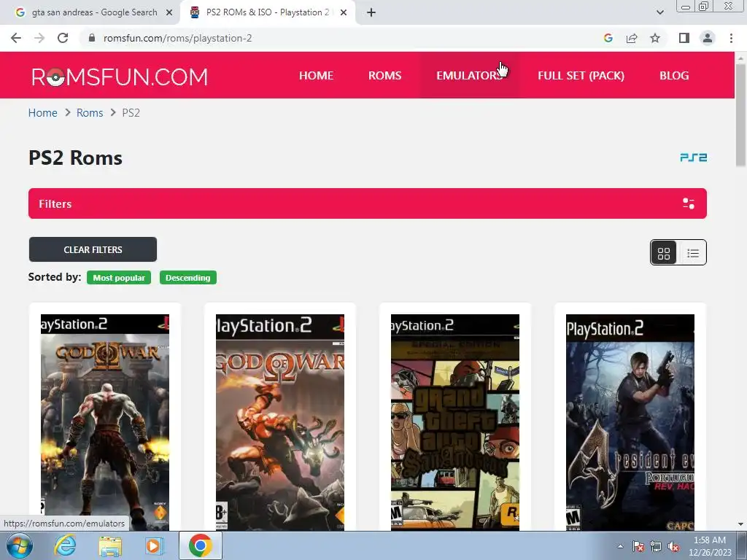The width and height of the screenshot is (747, 560).
Task: Select the PS2 ROMs & ISO tab
Action: click(x=267, y=12)
